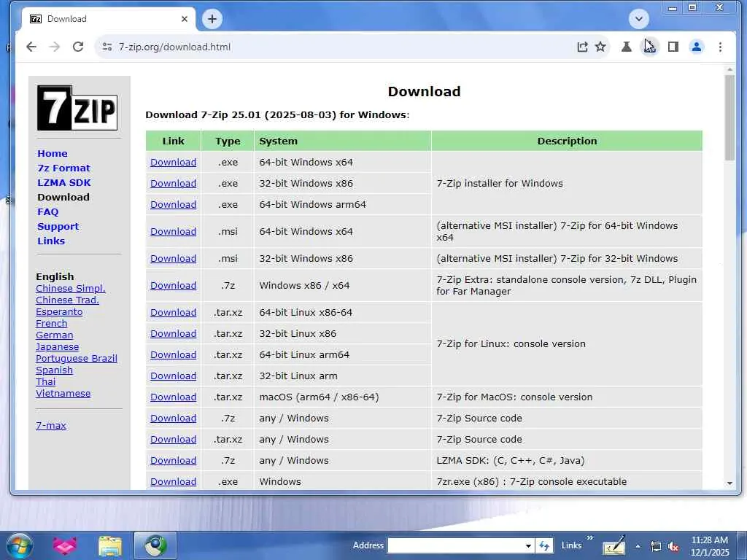Go back to the previous page
Image resolution: width=747 pixels, height=560 pixels.
point(31,47)
